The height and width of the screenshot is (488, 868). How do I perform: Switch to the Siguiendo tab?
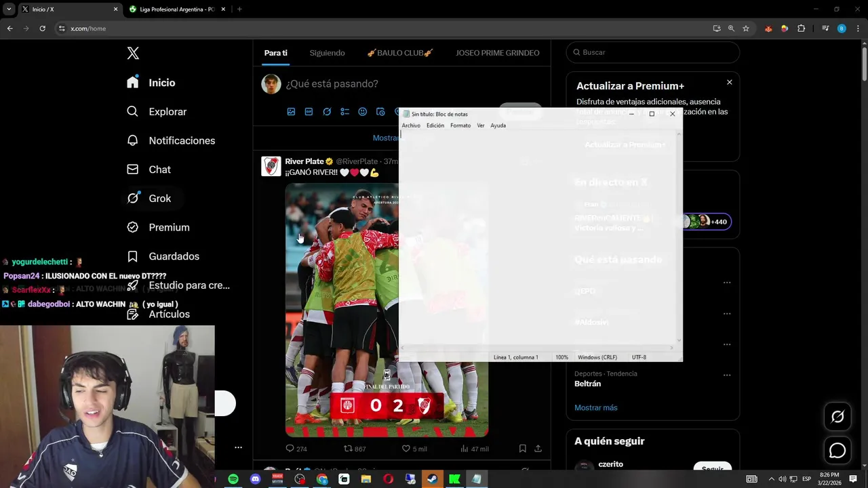pyautogui.click(x=327, y=53)
